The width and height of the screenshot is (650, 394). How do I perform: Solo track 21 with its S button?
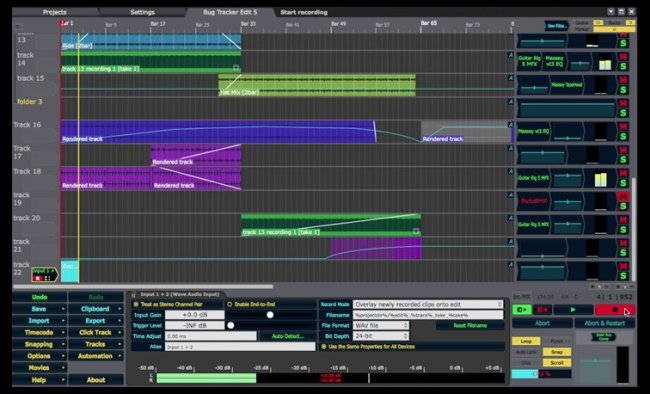[x=623, y=253]
